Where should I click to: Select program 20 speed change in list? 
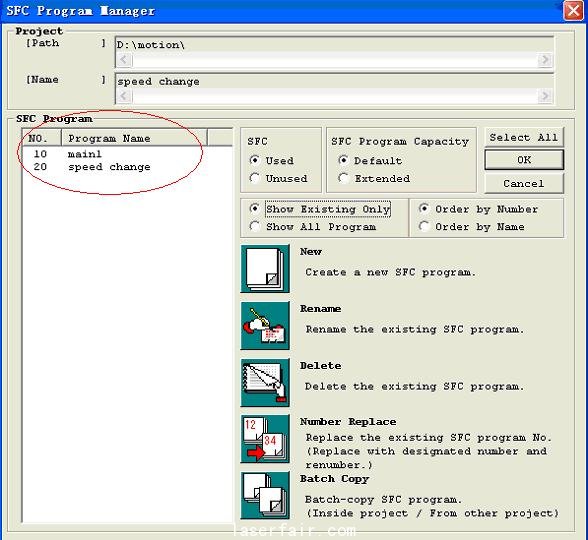(127, 167)
